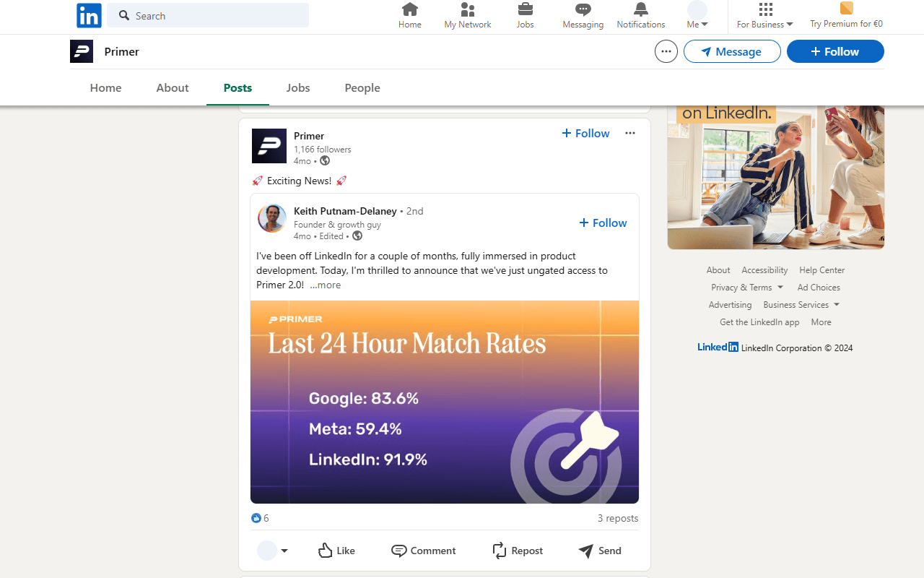Open My Network from top navigation
Screen dimensions: 924x578
[468, 16]
